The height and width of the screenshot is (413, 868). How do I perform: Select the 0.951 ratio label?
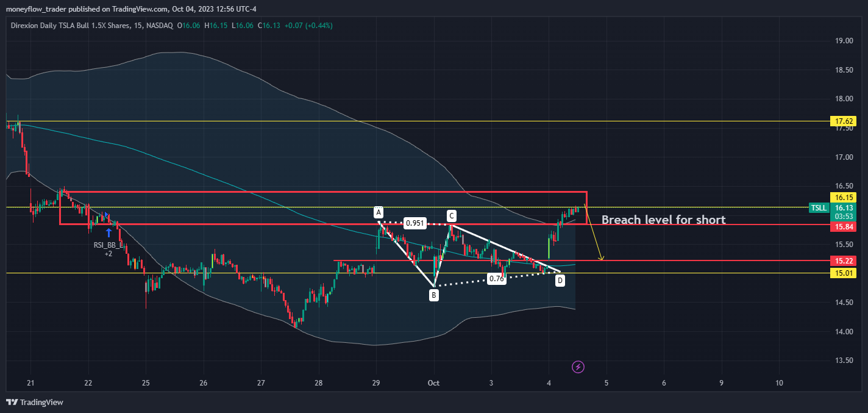(x=414, y=223)
